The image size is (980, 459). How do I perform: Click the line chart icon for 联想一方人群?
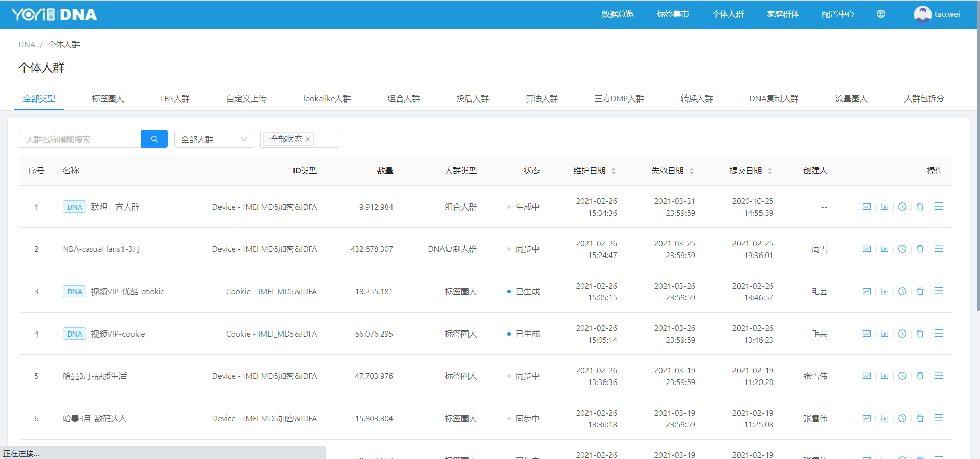tap(866, 207)
